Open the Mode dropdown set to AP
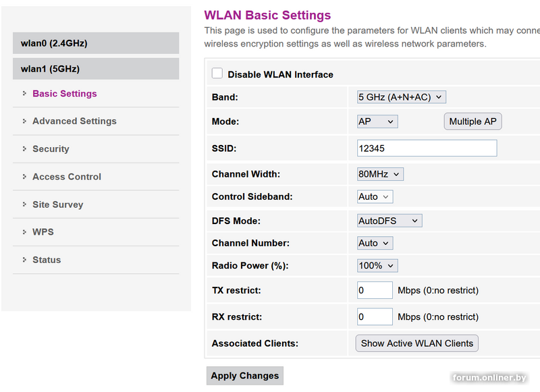 (x=377, y=121)
